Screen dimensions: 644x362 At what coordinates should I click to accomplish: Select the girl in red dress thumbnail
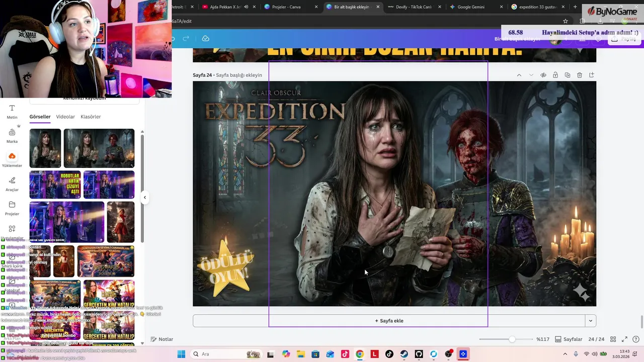pos(121,222)
